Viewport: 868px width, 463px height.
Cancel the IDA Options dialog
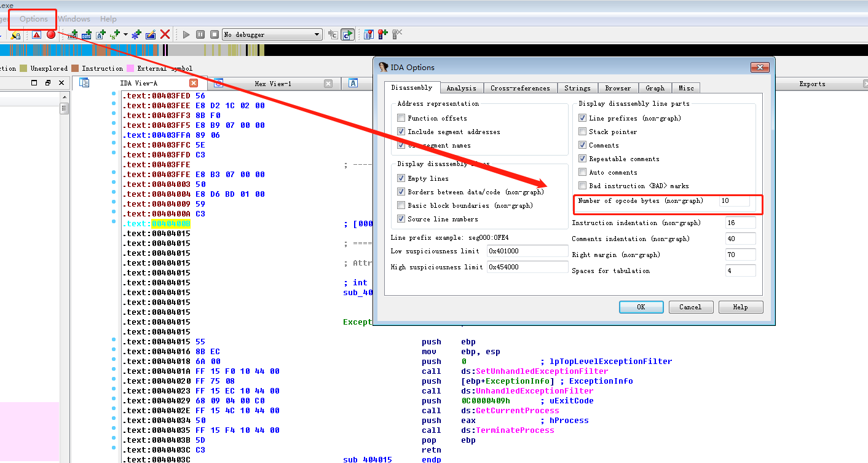pyautogui.click(x=690, y=307)
